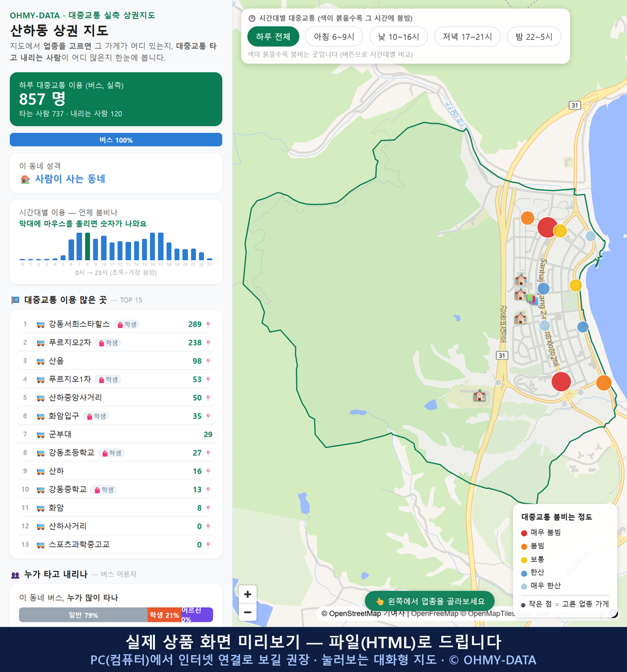Click the 857 명 green summary card
Image resolution: width=627 pixels, height=672 pixels.
point(116,99)
